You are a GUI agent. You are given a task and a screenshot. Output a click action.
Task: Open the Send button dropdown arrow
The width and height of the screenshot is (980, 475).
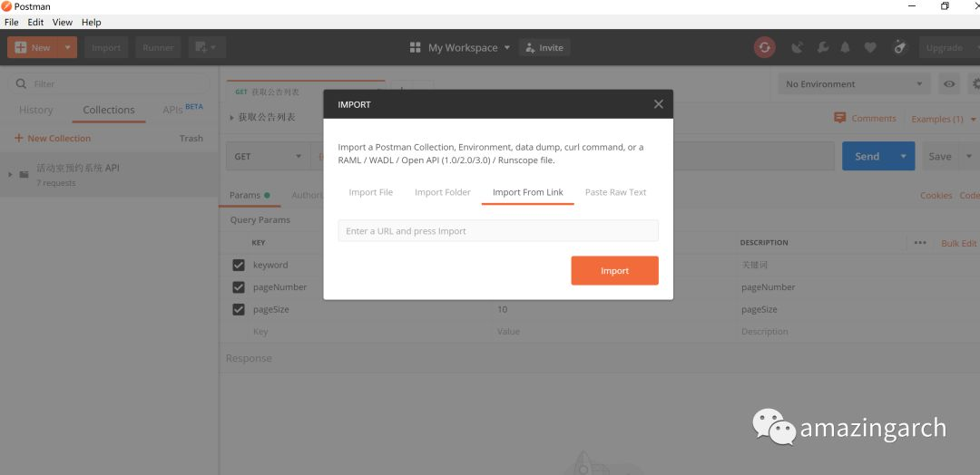(x=903, y=156)
